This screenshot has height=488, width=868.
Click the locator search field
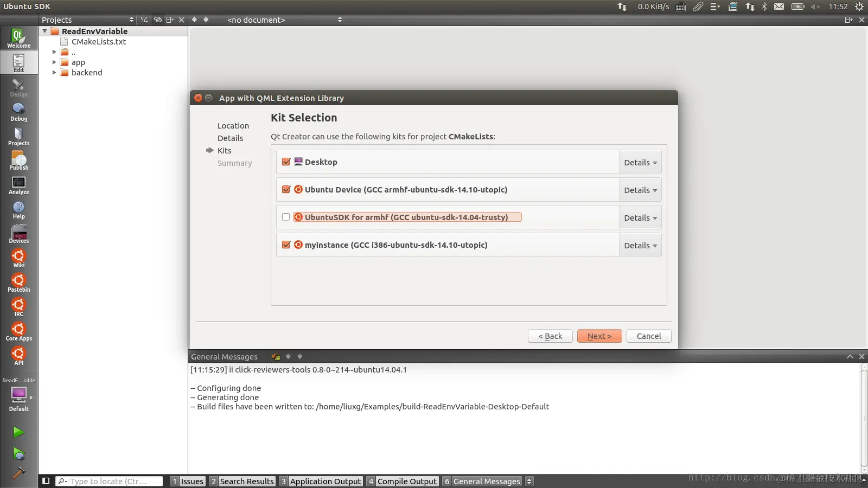pyautogui.click(x=109, y=481)
